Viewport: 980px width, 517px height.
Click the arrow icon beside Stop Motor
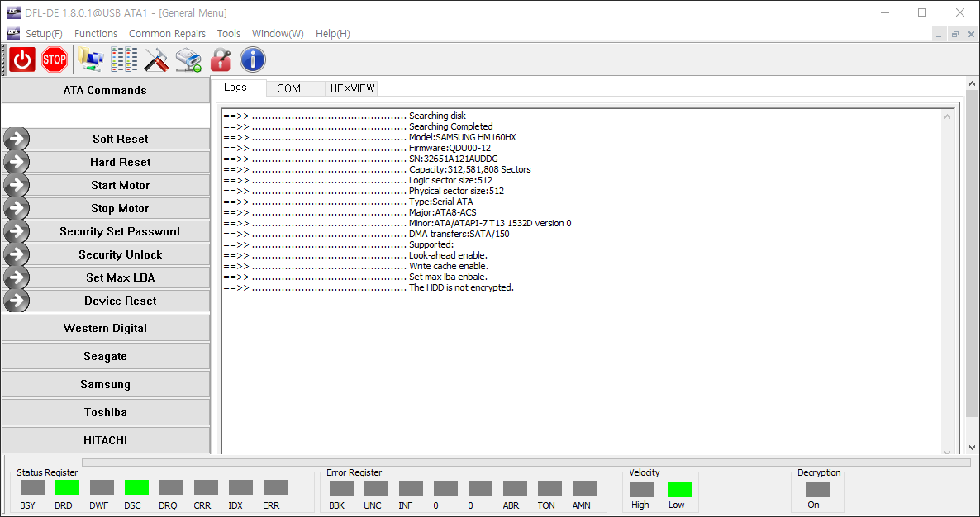pyautogui.click(x=17, y=209)
